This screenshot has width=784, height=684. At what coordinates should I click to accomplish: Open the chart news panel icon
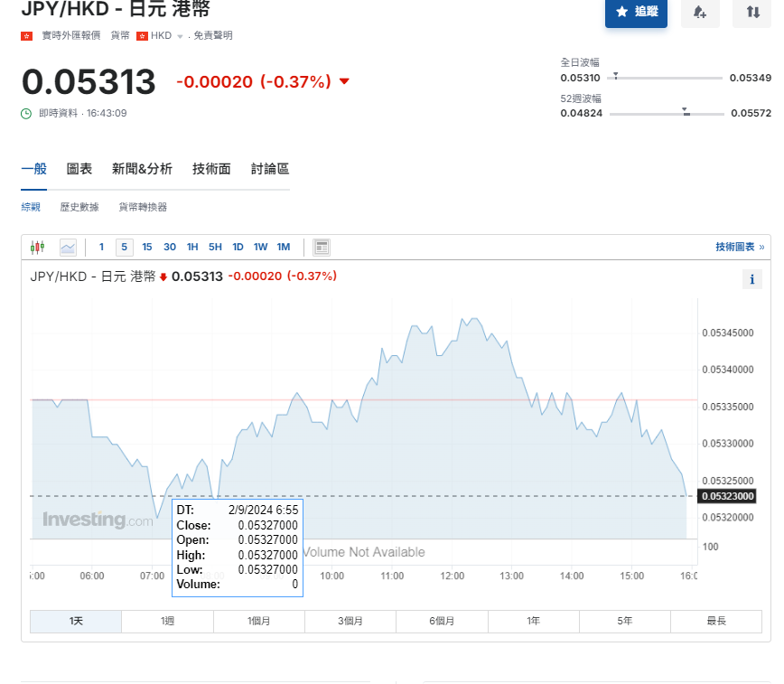(x=322, y=247)
